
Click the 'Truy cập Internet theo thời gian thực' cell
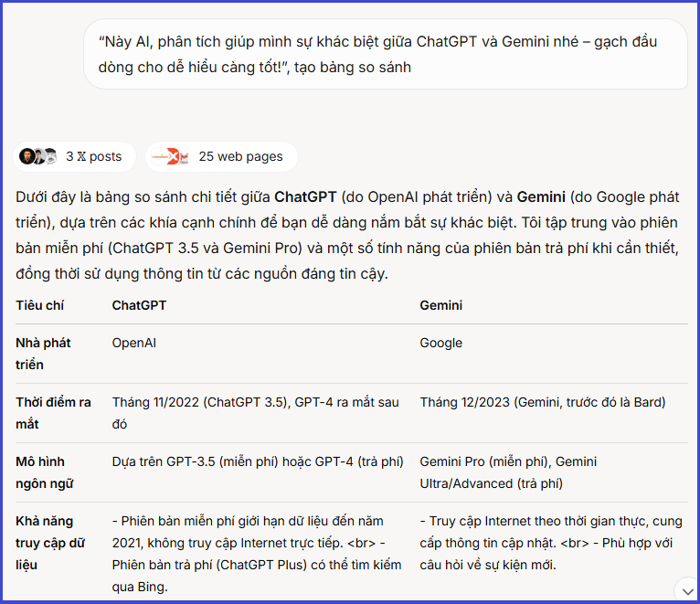point(551,543)
